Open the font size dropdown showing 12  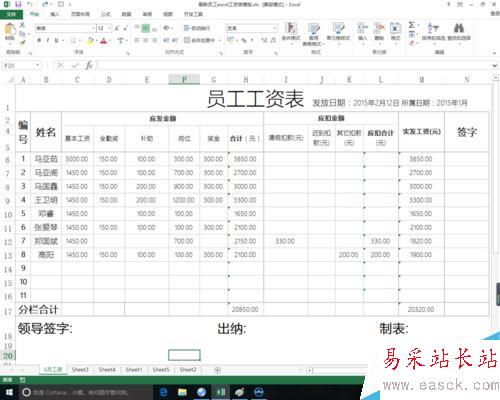[x=109, y=28]
